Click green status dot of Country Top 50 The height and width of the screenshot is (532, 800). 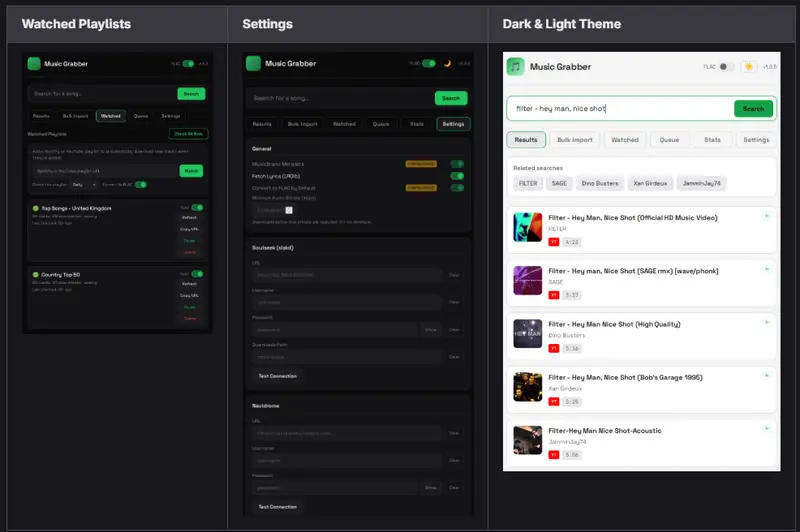tap(36, 274)
